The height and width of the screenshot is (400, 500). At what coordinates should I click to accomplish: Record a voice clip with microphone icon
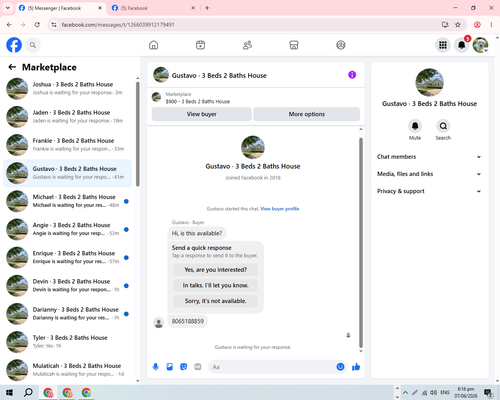pyautogui.click(x=155, y=367)
